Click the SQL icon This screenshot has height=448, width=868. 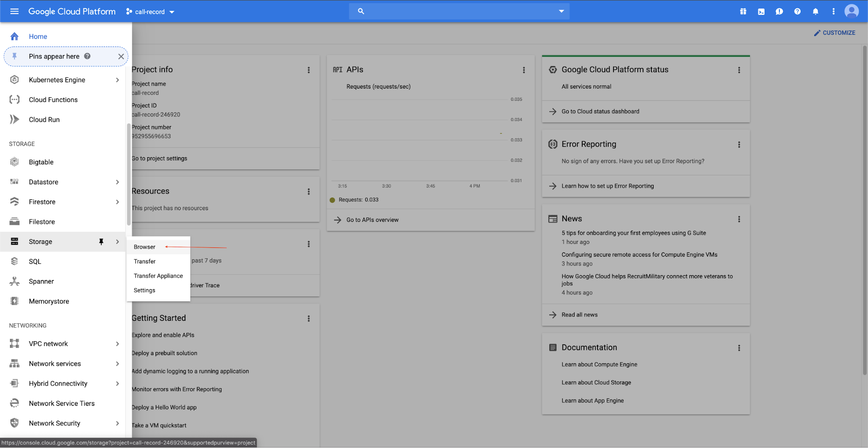point(14,261)
